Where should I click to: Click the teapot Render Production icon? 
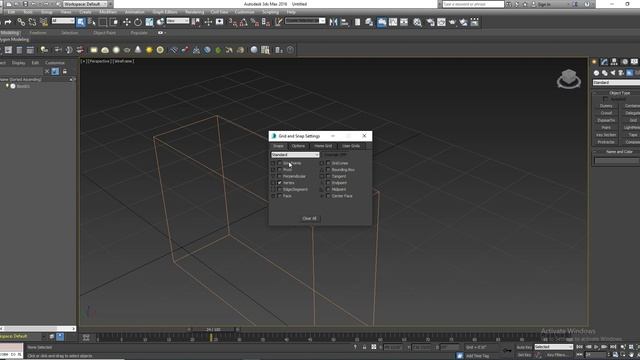coord(452,22)
